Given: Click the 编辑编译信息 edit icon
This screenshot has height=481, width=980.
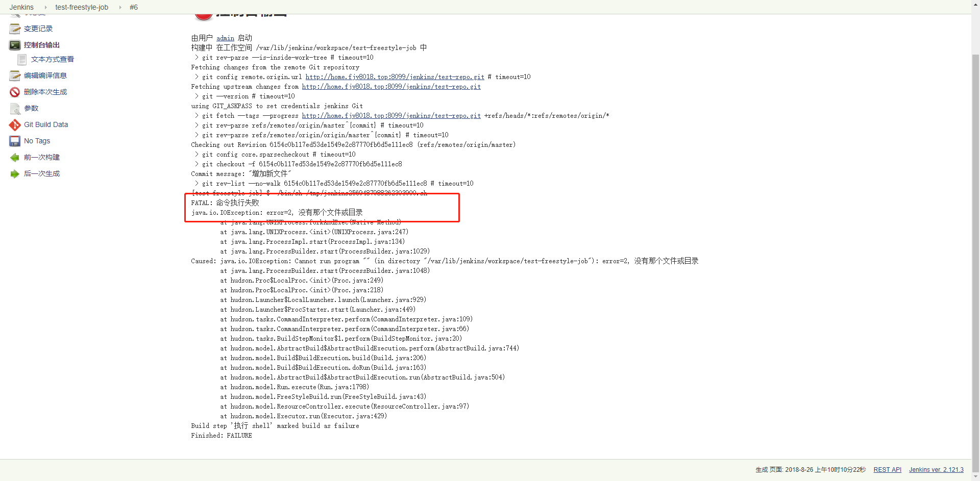Looking at the screenshot, I should click(x=15, y=76).
